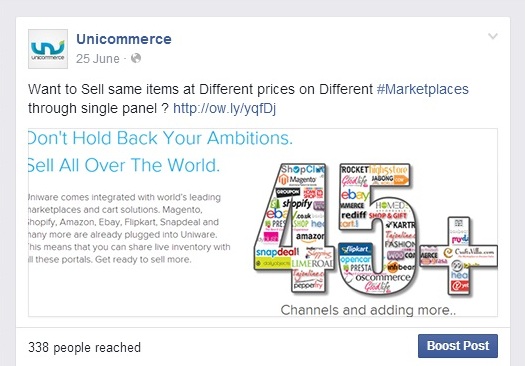Click 'Channels and adding more..' caption
Screen dimensions: 525x366
pyautogui.click(x=368, y=310)
